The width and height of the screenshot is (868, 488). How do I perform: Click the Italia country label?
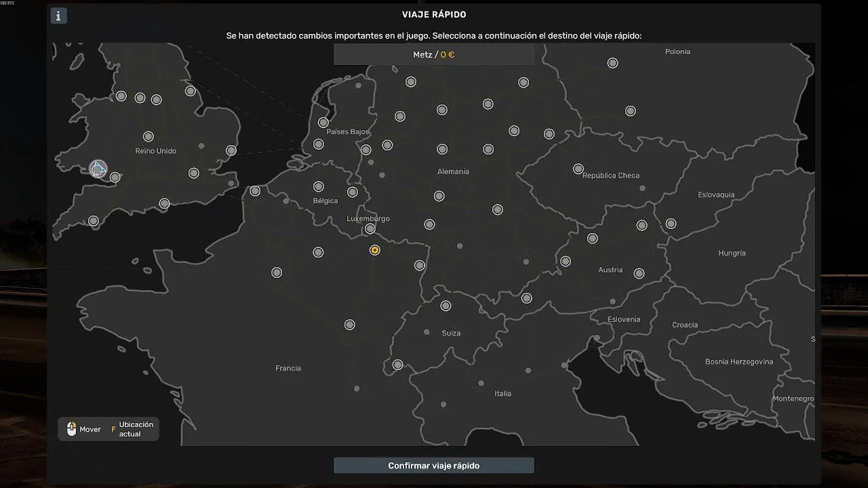(503, 394)
